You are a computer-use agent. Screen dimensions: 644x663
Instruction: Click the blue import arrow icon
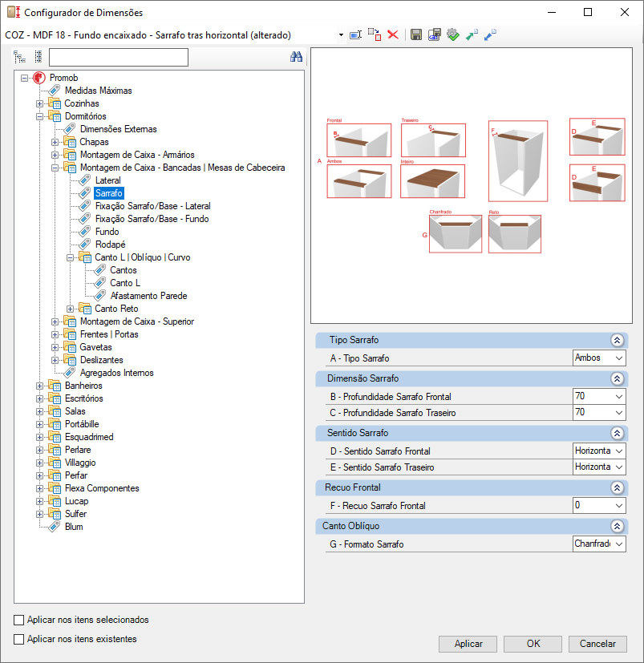coord(490,34)
